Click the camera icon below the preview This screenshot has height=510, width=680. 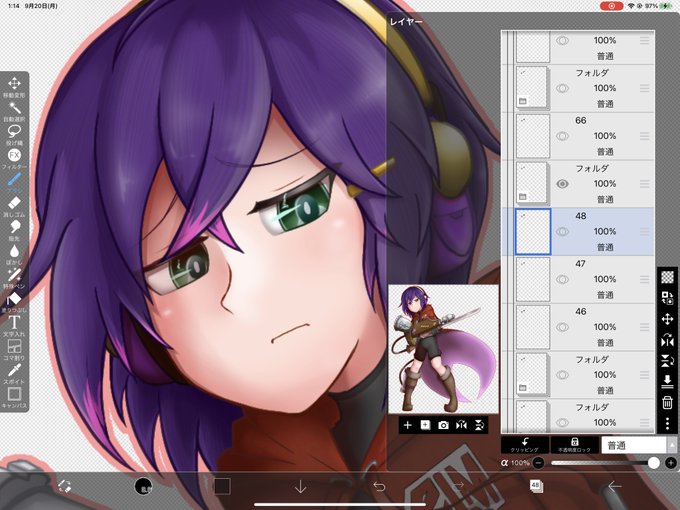click(x=443, y=425)
